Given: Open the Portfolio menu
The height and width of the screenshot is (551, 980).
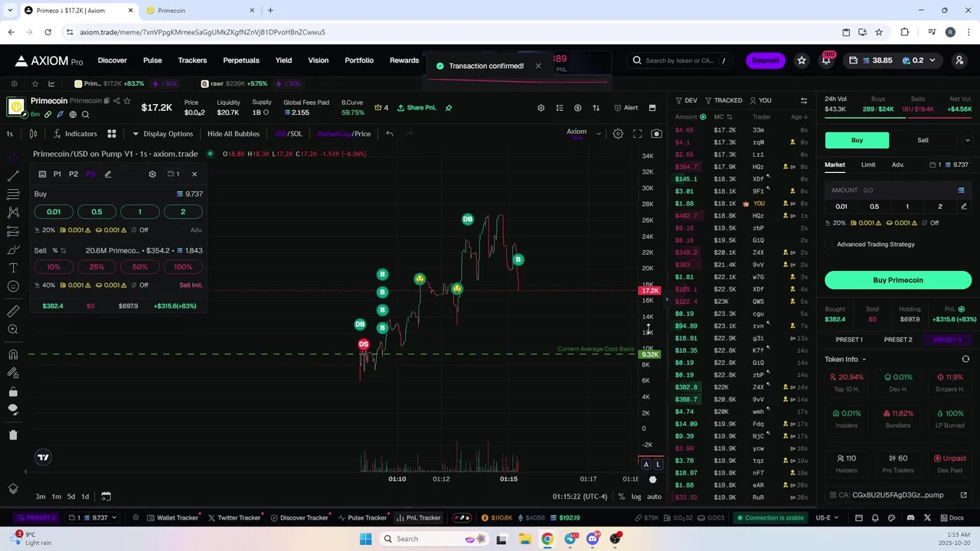Looking at the screenshot, I should click(359, 60).
